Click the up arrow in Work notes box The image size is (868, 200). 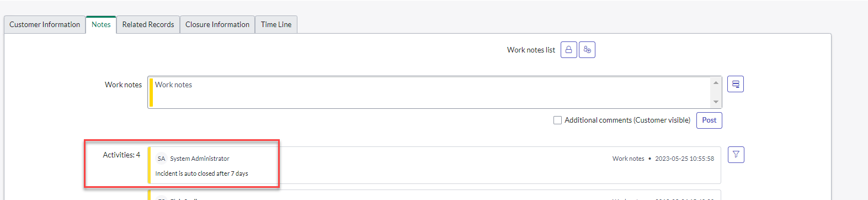tap(716, 83)
